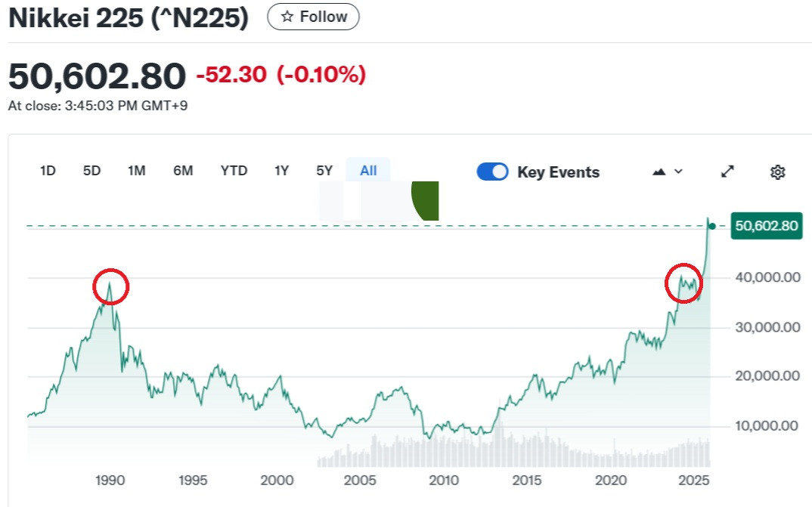Click the 2024 red circle marker
This screenshot has width=812, height=507.
click(683, 283)
